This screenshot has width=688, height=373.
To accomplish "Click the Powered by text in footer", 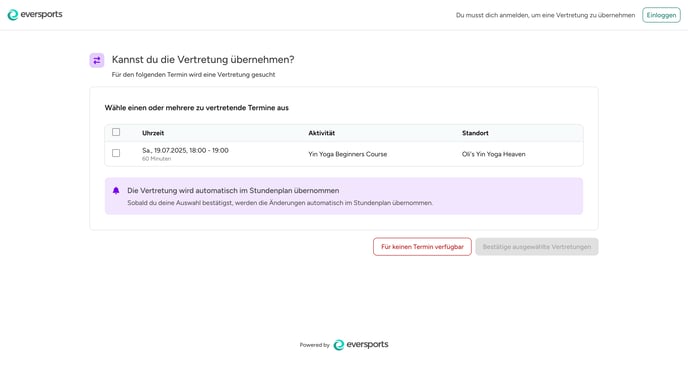I will pyautogui.click(x=315, y=345).
